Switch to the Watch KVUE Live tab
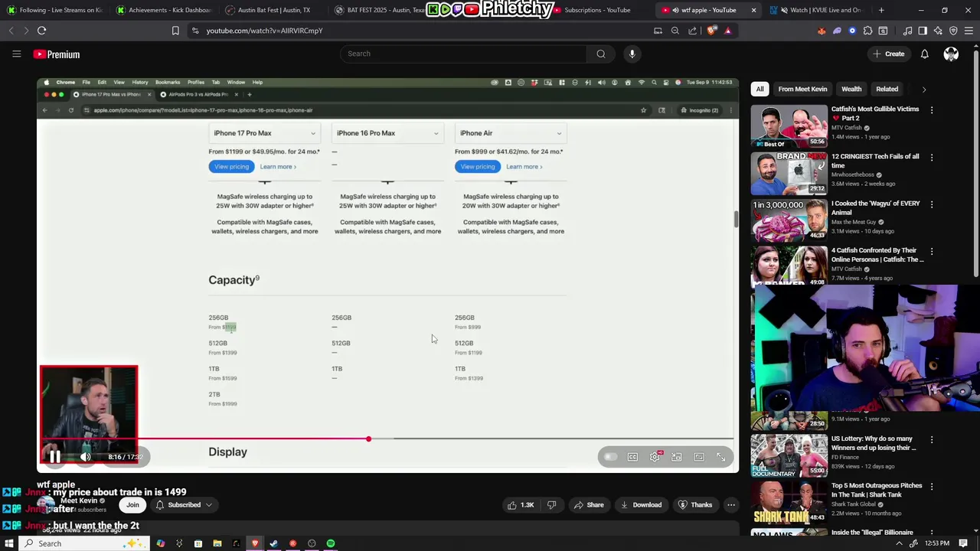This screenshot has width=980, height=551. point(817,10)
